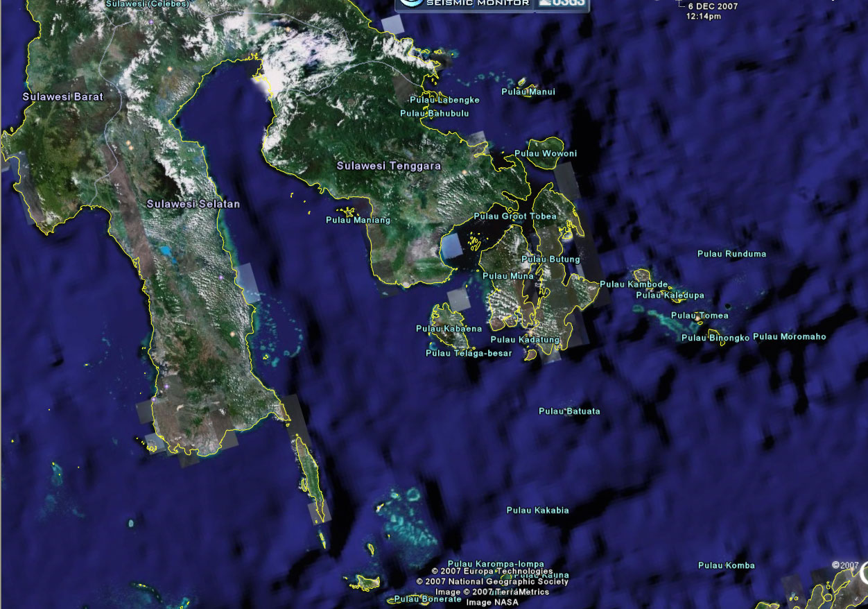Click the Pulau Kaledupa island label

[x=670, y=295]
